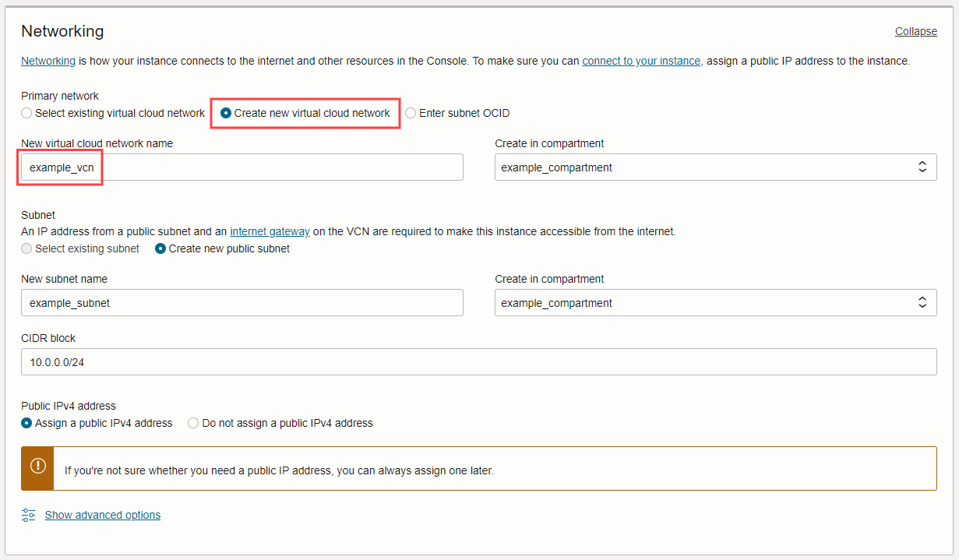Open connect to your instance link
Screen dimensions: 959x560
(641, 61)
